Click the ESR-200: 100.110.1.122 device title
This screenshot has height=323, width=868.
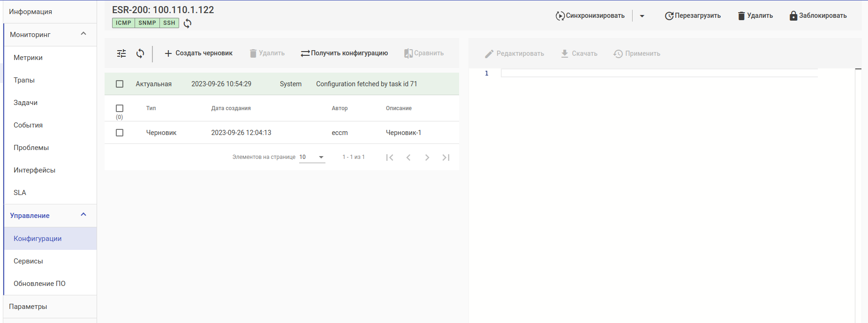pos(163,10)
